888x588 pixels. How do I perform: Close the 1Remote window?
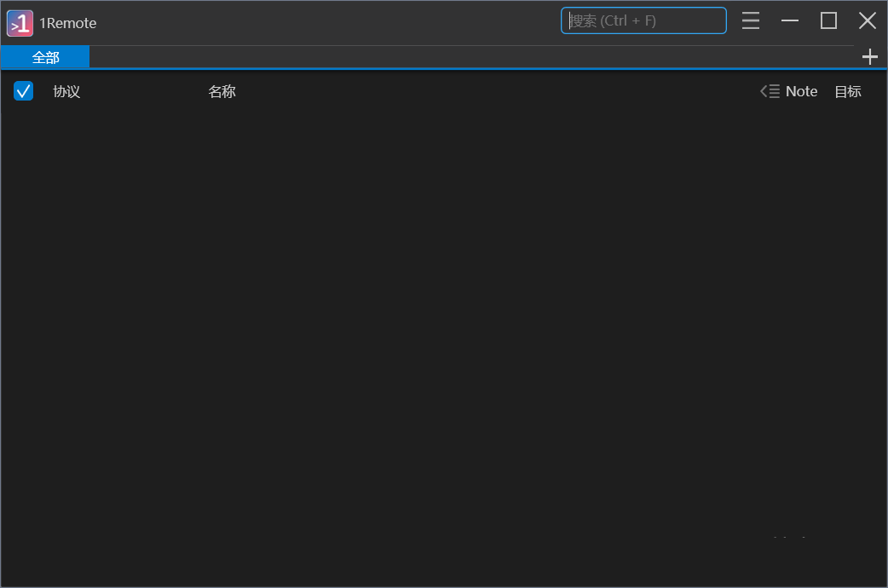pos(867,20)
